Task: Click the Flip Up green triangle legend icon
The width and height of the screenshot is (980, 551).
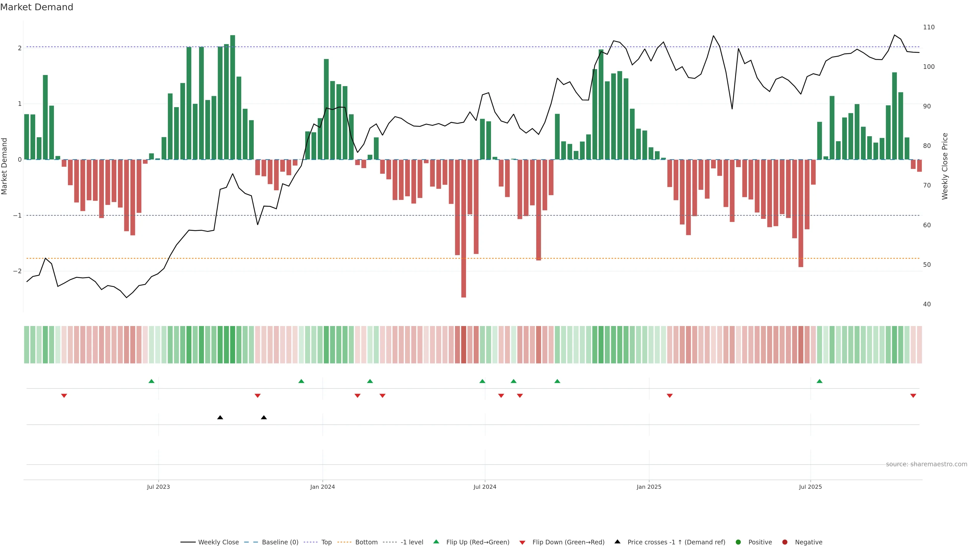Action: point(436,542)
